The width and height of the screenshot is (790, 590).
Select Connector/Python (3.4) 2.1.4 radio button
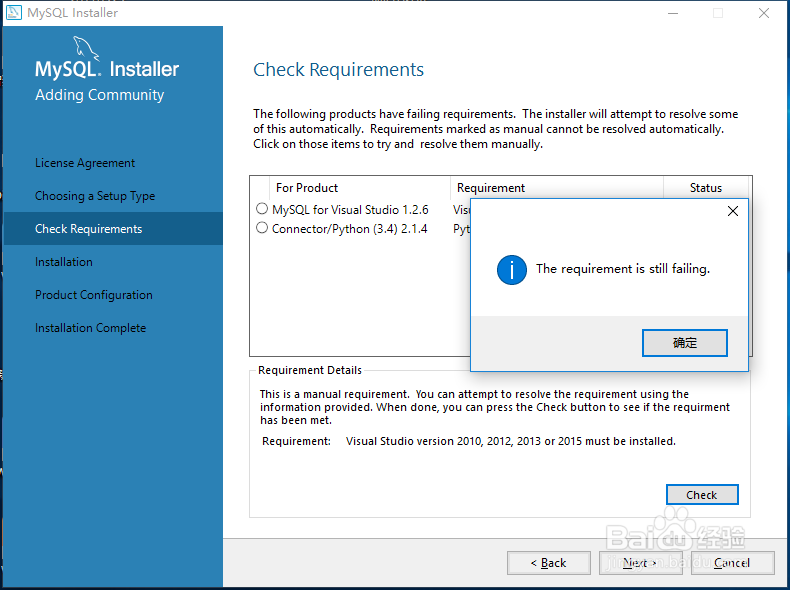262,228
